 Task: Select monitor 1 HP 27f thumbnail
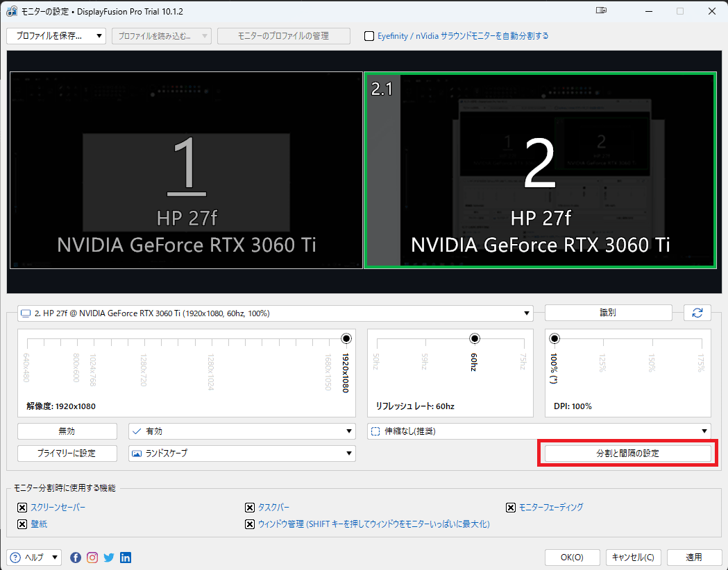(186, 170)
